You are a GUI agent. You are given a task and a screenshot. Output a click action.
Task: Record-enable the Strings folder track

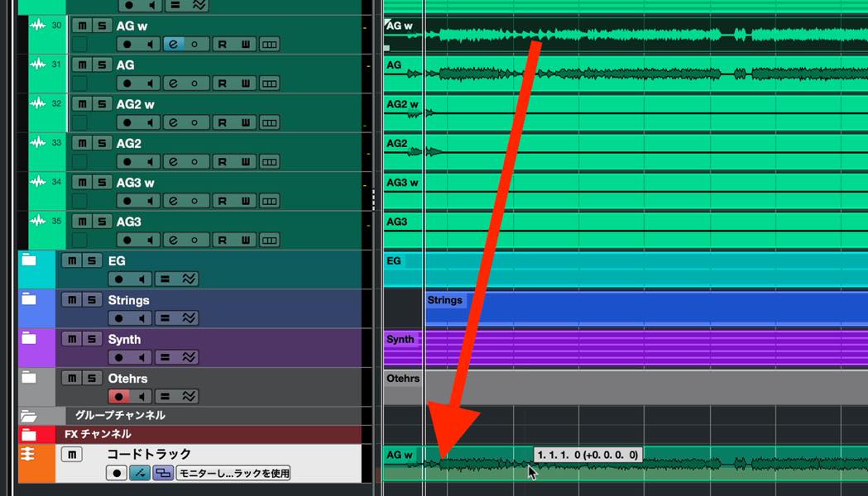click(x=118, y=318)
